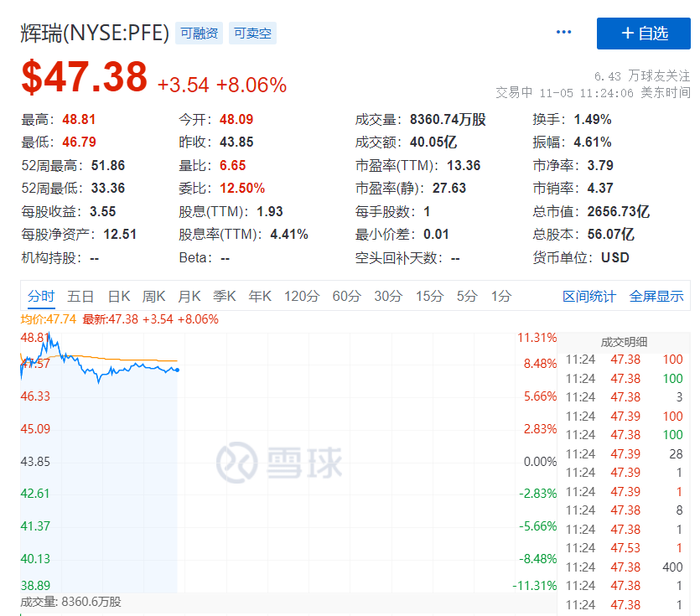Select the 60分 chart interval tab

(346, 296)
